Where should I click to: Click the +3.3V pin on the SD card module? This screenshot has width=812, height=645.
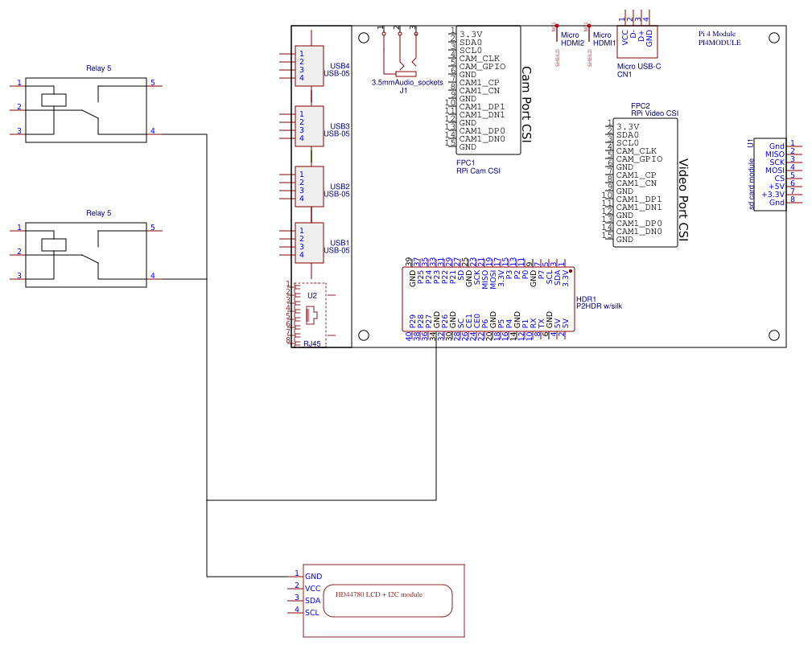[773, 195]
